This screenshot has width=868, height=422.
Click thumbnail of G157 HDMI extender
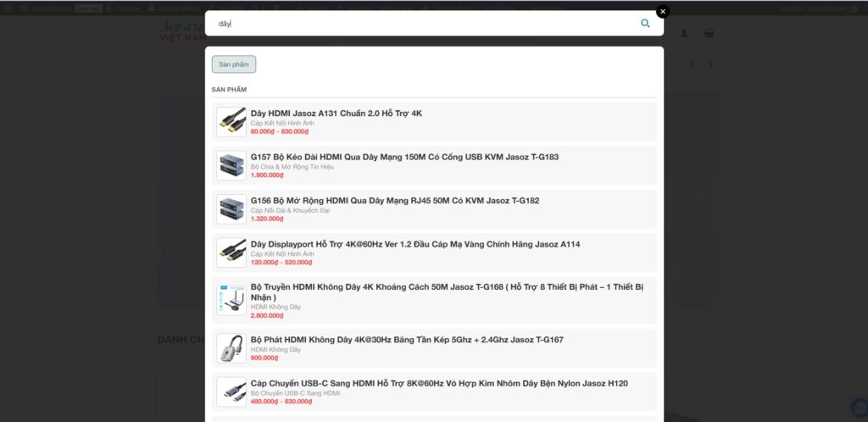click(231, 165)
